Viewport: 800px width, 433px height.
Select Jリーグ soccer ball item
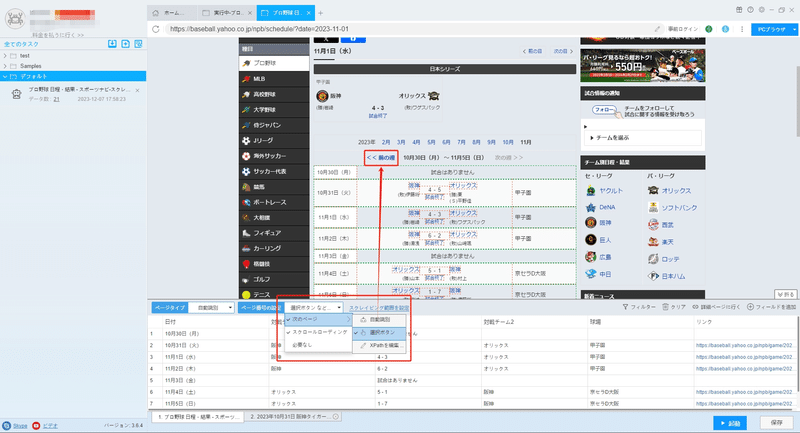point(274,140)
